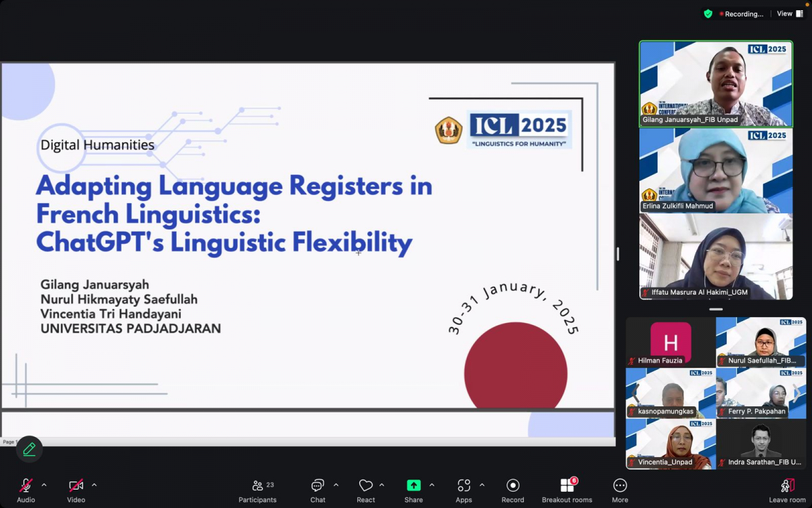The height and width of the screenshot is (508, 812).
Task: Click the Page indicator at slide bottom
Action: (x=9, y=442)
